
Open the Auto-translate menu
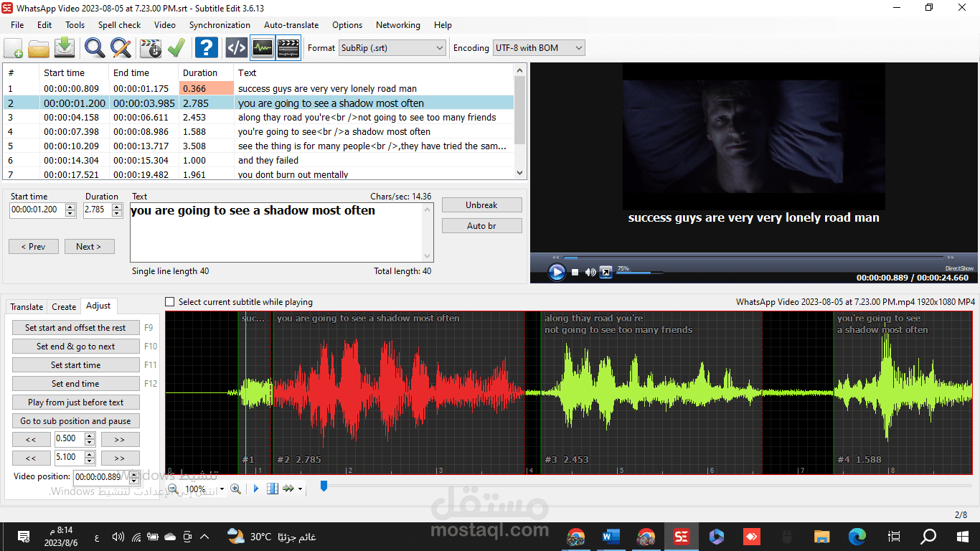(291, 25)
